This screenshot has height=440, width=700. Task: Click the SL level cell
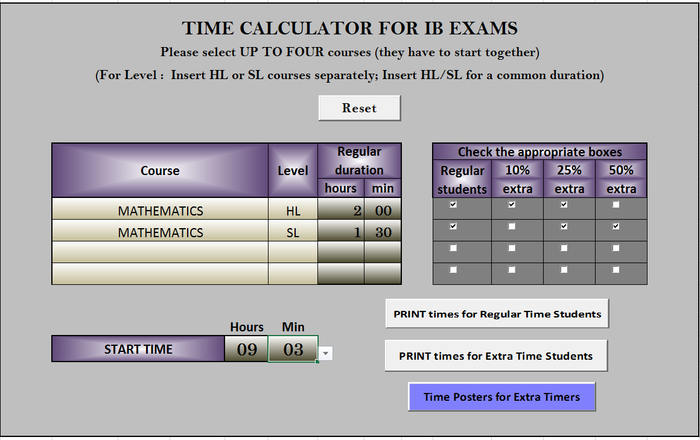click(292, 233)
